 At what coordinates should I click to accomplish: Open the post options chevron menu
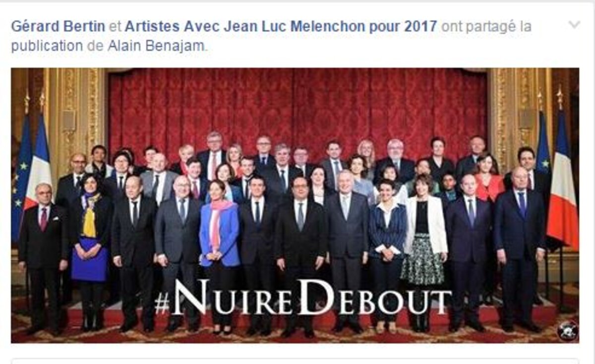click(x=574, y=24)
